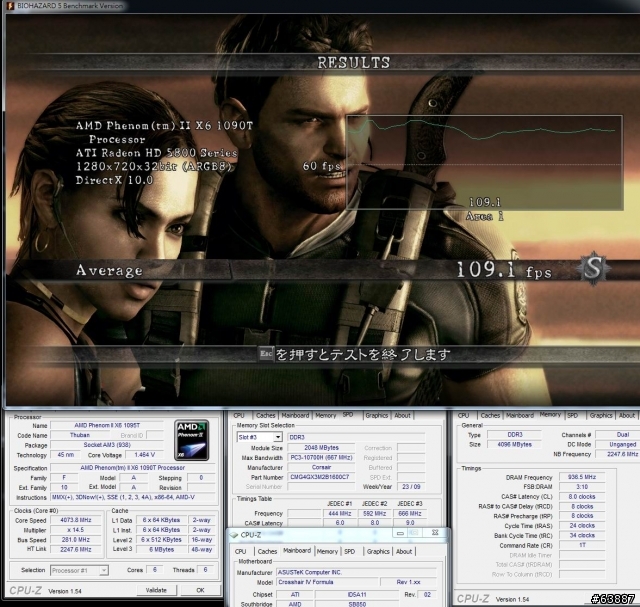Click the CPU-Z icon in the Mainboard window title bar
This screenshot has width=640, height=607.
234,534
